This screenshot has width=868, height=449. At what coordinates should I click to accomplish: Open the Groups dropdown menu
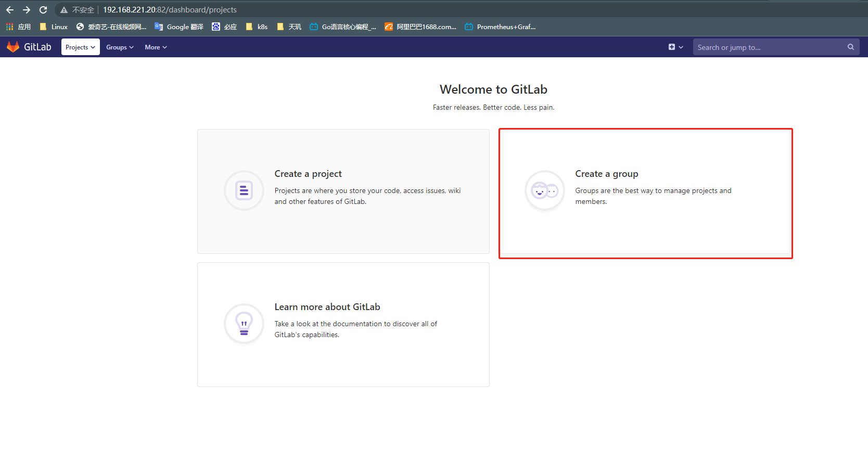pyautogui.click(x=120, y=47)
